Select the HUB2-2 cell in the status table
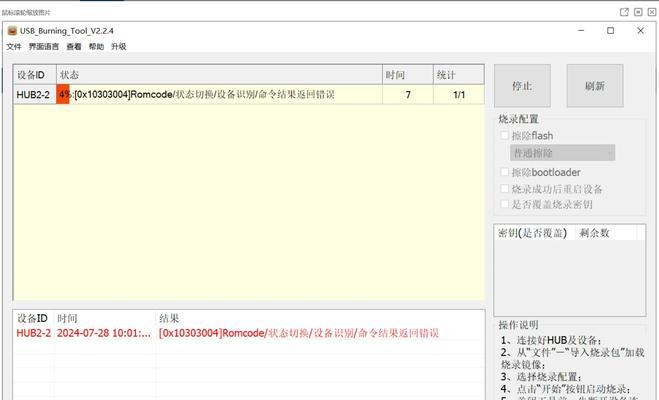This screenshot has height=400, width=659. (x=35, y=95)
